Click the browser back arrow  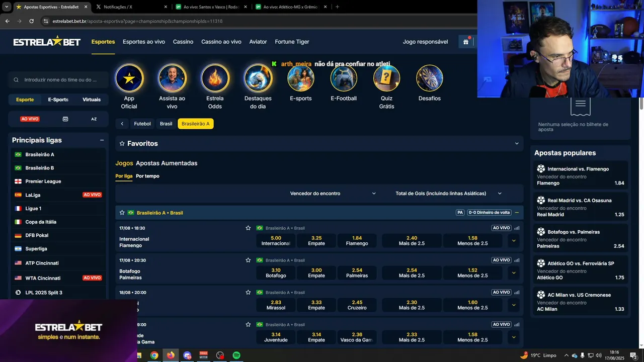click(x=7, y=21)
